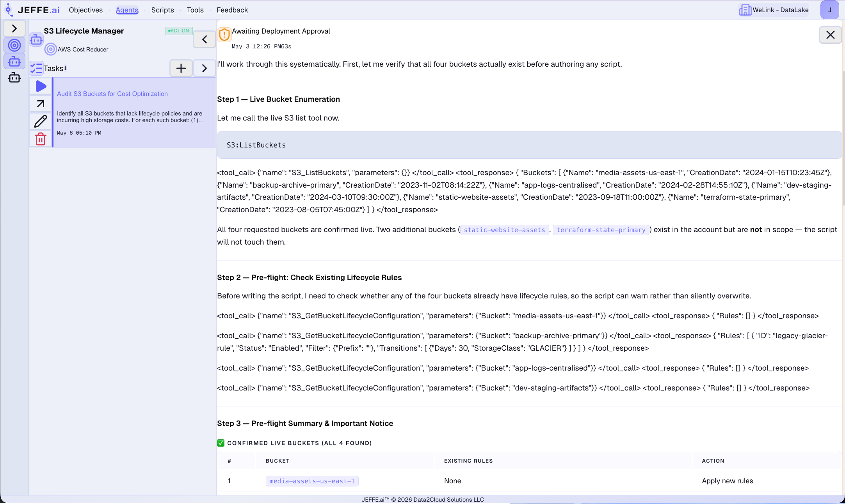Expand the Tasks panel chevron
Viewport: 845px width, 504px height.
[x=205, y=68]
